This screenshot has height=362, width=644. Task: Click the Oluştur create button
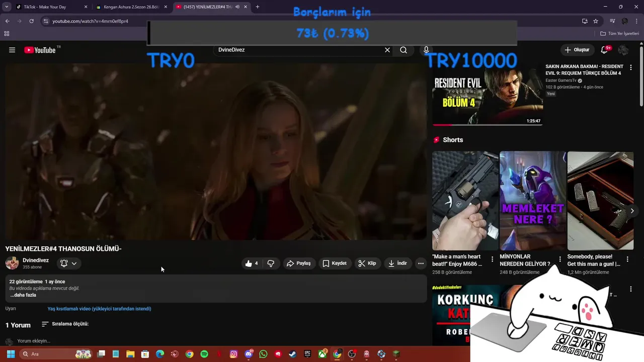[x=577, y=50]
